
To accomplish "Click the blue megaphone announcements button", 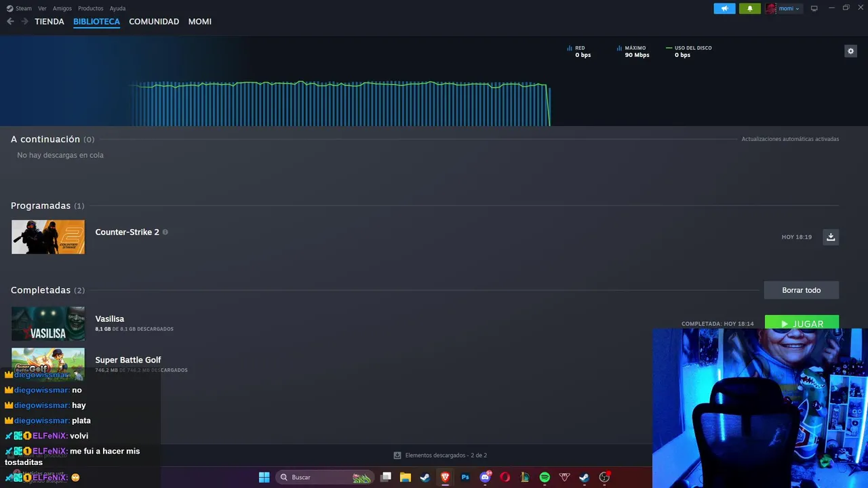I will [x=724, y=8].
